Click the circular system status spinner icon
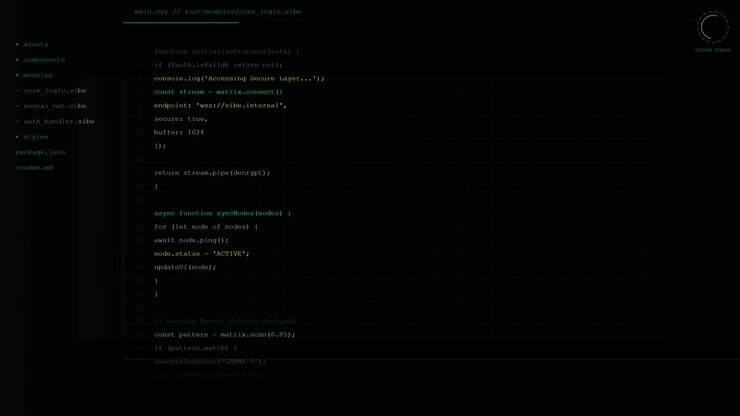 713,27
